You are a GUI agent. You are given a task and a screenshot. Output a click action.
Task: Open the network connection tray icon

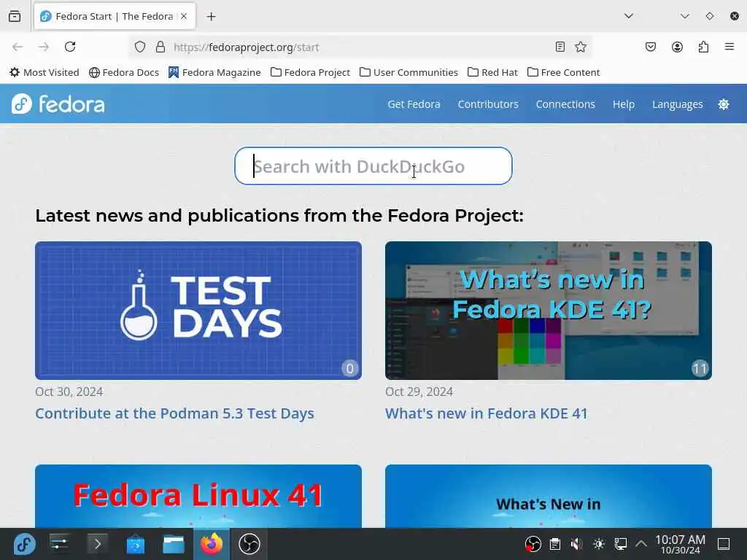(x=621, y=544)
